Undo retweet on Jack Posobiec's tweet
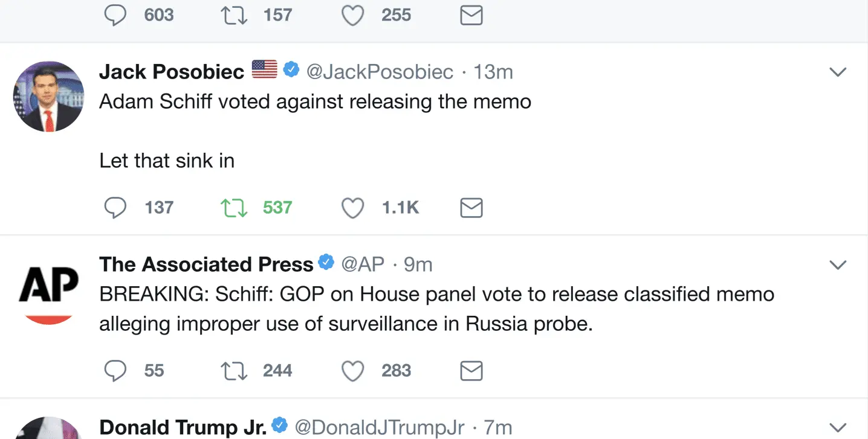The height and width of the screenshot is (439, 868). (235, 208)
